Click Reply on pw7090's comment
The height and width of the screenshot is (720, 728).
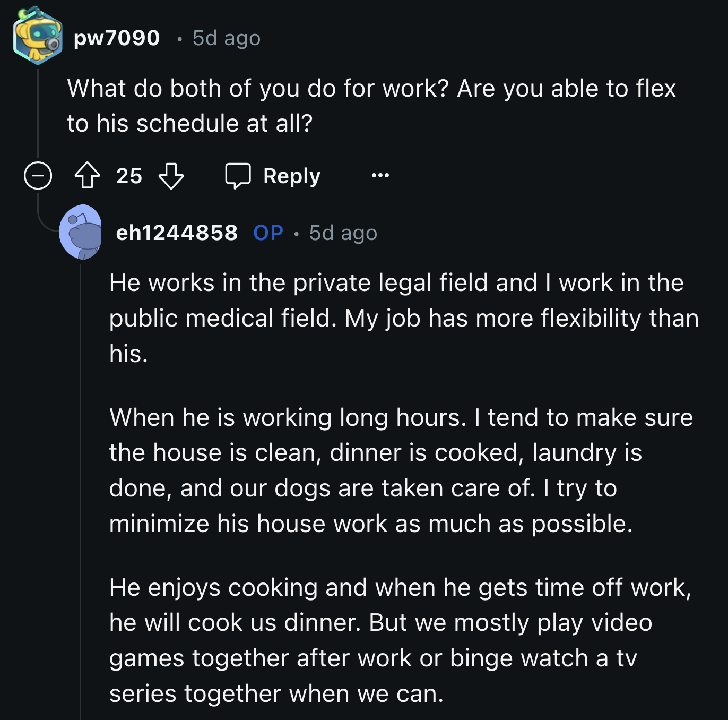291,175
